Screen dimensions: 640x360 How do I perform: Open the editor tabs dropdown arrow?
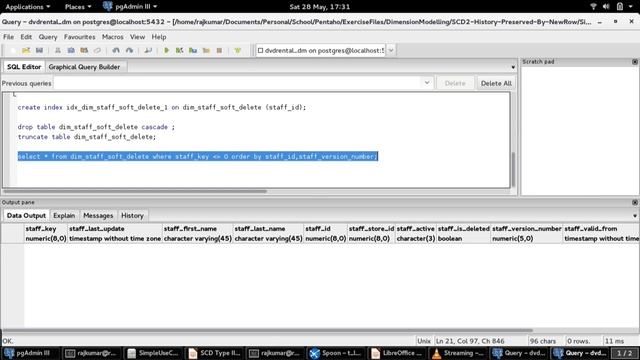click(513, 67)
